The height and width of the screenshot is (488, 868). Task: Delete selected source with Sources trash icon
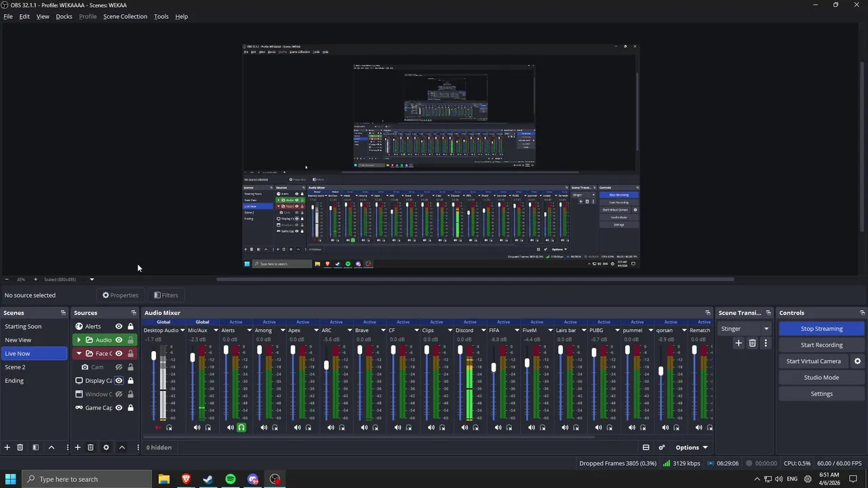90,447
